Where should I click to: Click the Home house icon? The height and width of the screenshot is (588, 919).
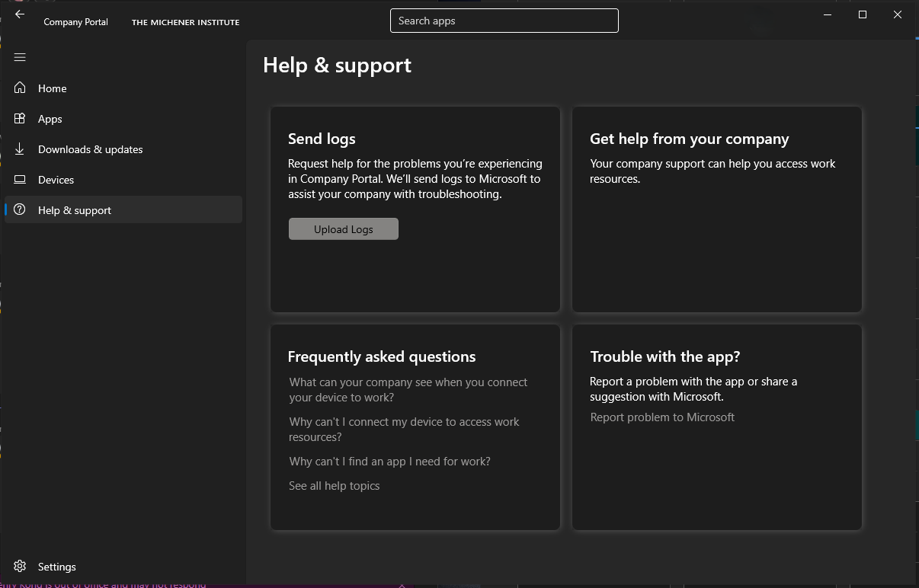pos(20,88)
